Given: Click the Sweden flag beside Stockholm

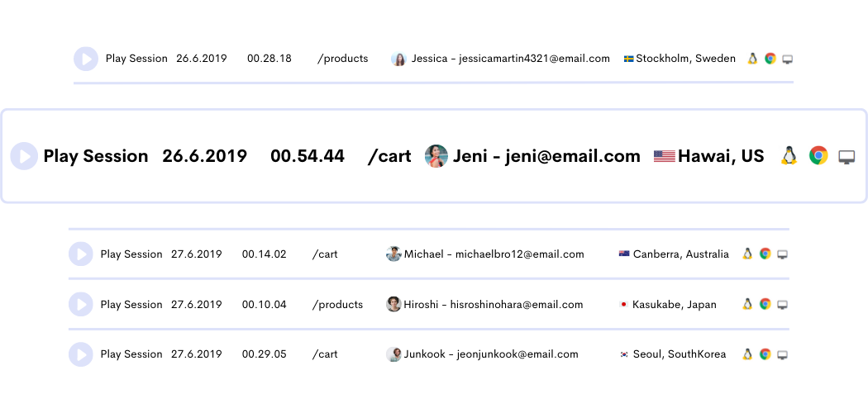Looking at the screenshot, I should pos(629,59).
